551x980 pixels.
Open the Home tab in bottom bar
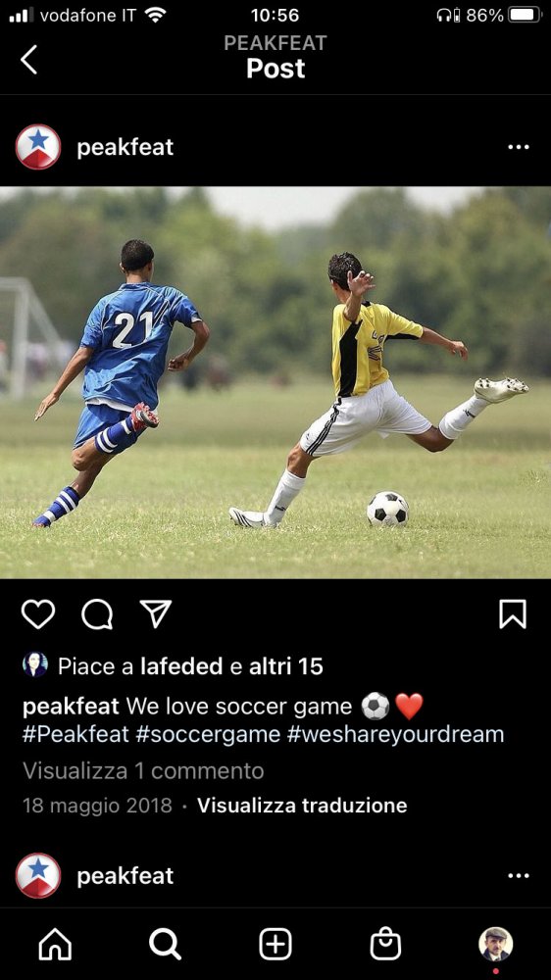55,944
